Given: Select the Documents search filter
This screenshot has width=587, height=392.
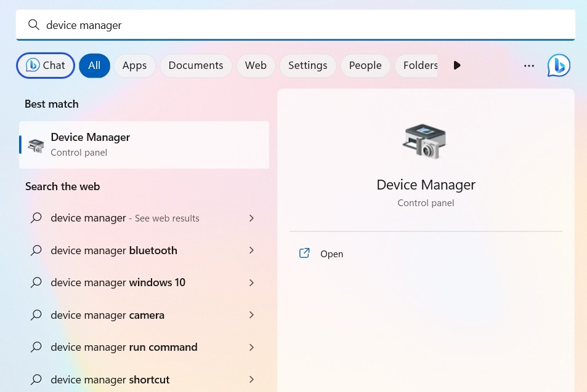Looking at the screenshot, I should 195,65.
